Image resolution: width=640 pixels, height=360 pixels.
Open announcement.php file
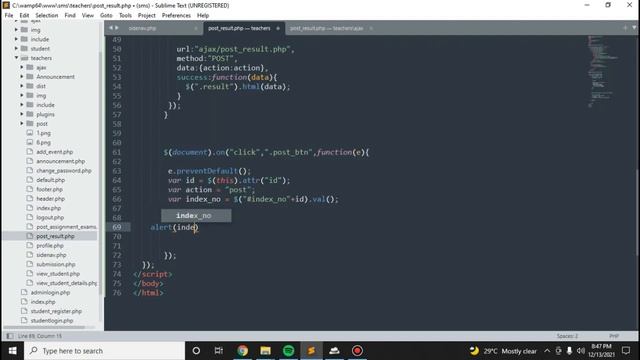60,161
